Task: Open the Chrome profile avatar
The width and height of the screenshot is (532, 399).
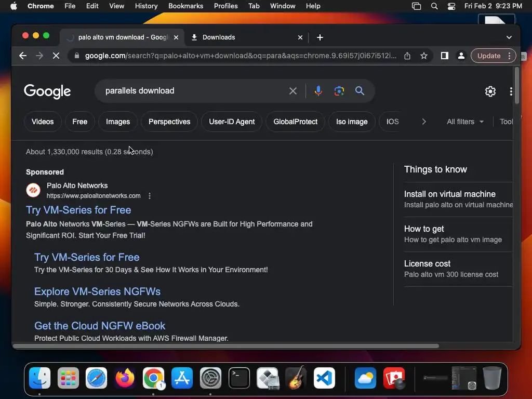Action: click(461, 56)
